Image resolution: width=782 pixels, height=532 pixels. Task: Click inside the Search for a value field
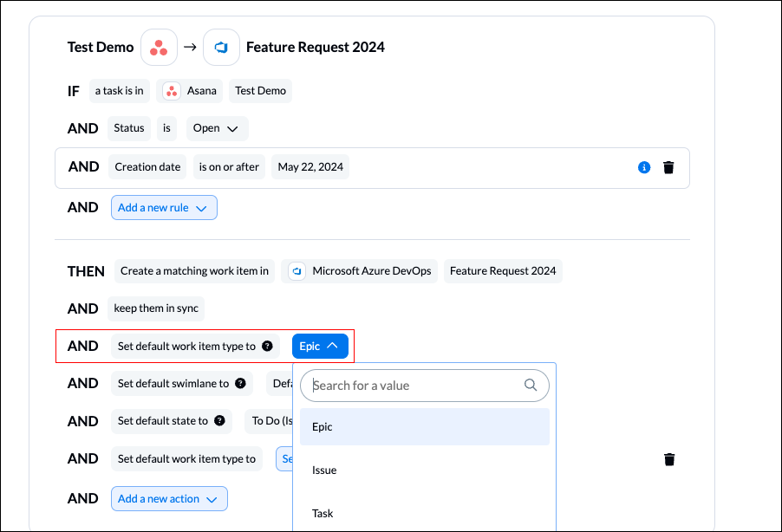click(x=407, y=385)
